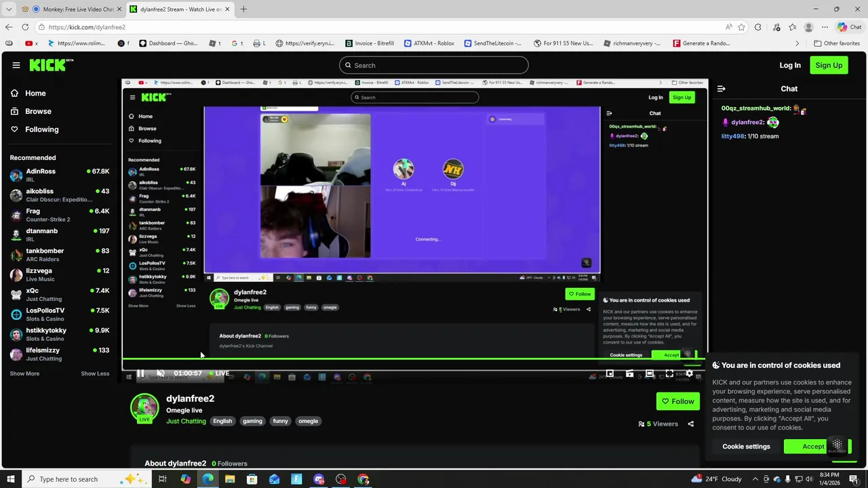This screenshot has height=488, width=868.
Task: Select the English tag
Action: 222,421
